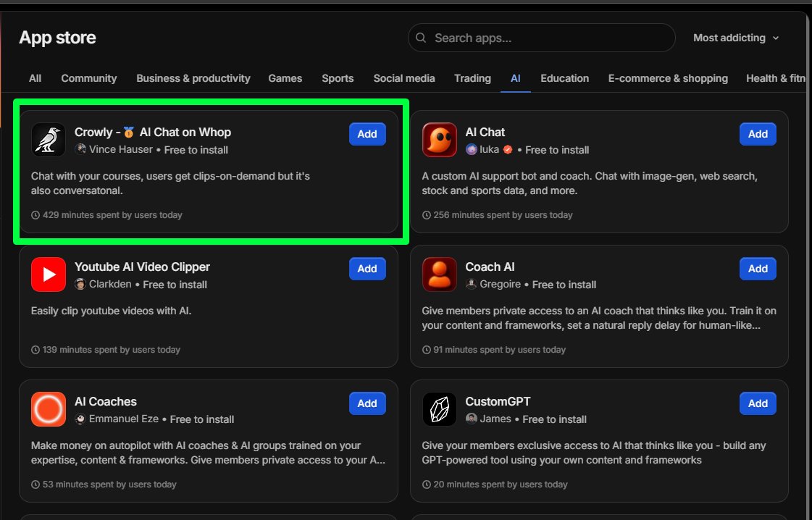Click the Gregoire author name
The image size is (812, 520).
[501, 284]
